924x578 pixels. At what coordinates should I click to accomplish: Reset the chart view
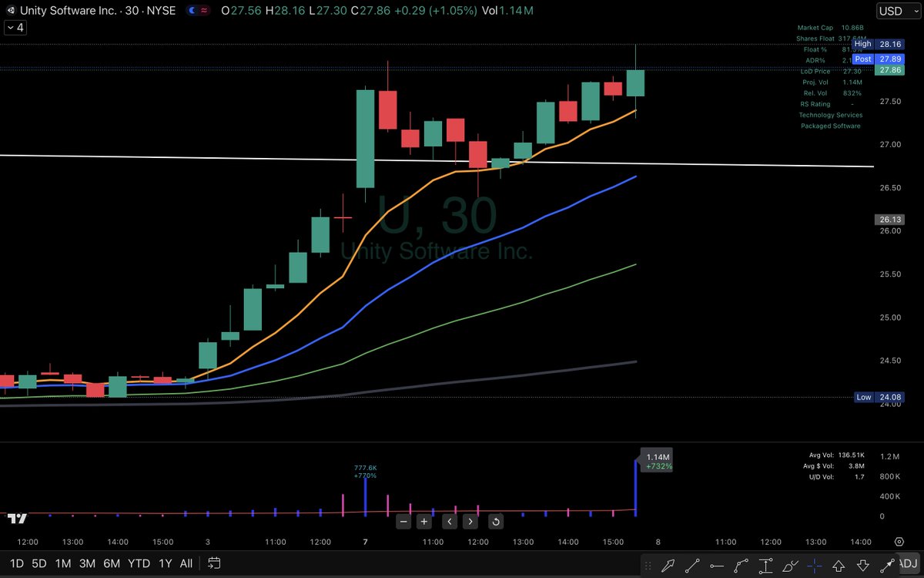[496, 521]
